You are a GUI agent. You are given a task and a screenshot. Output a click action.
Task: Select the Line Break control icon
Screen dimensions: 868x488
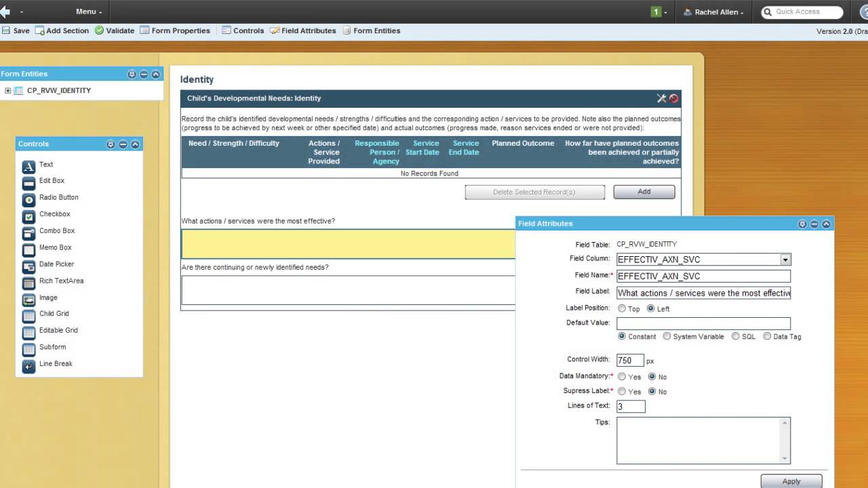pos(28,366)
